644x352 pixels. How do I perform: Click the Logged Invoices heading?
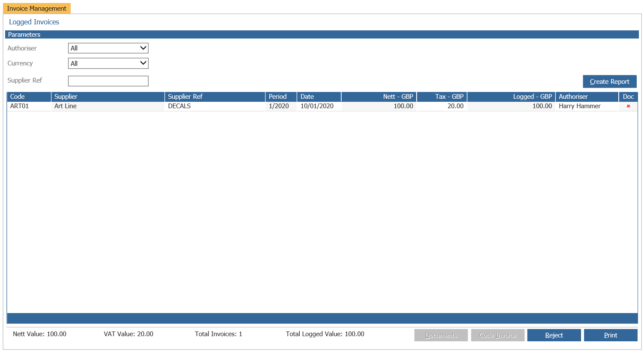point(34,22)
